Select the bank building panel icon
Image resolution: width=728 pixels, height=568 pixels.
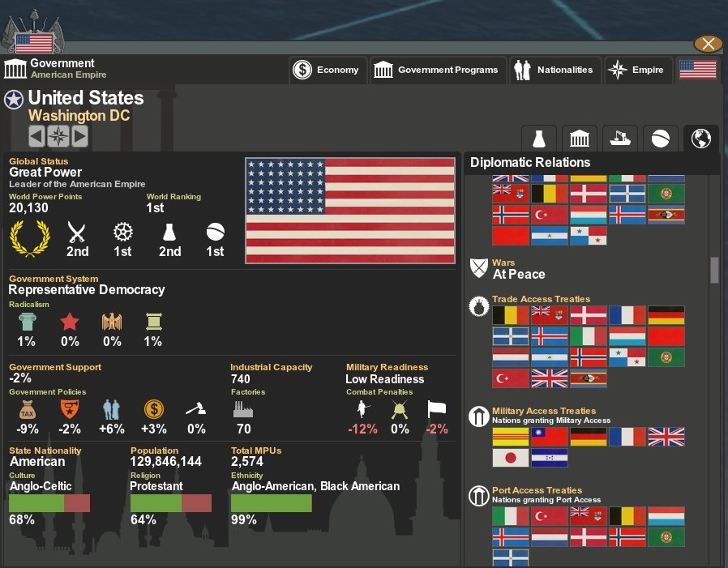580,138
